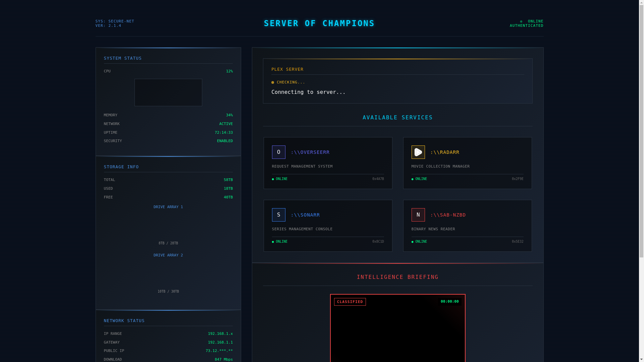
Task: Click the 'Connecting to server...' message
Action: click(308, 92)
